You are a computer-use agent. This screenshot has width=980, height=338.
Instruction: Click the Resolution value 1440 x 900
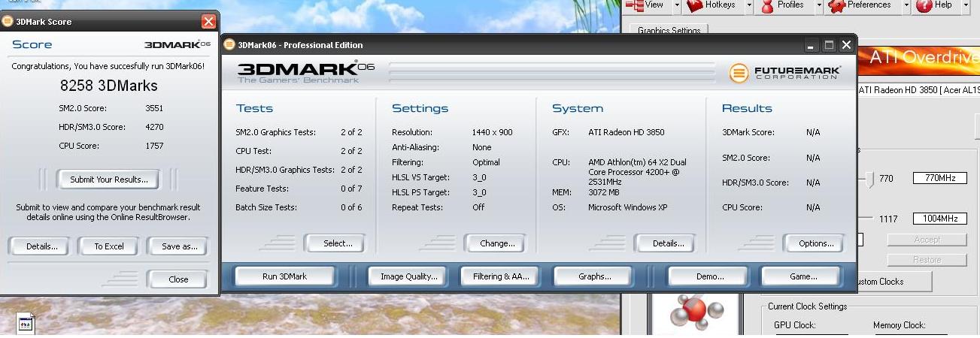point(493,132)
